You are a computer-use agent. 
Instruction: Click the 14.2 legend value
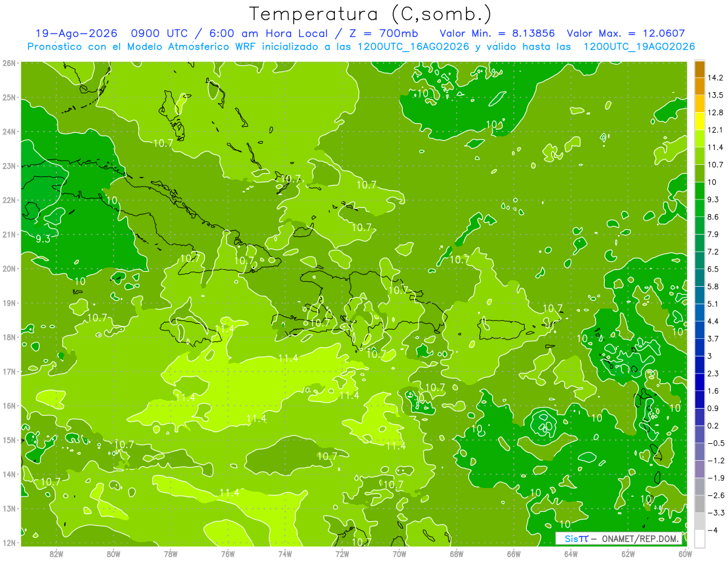tap(716, 78)
